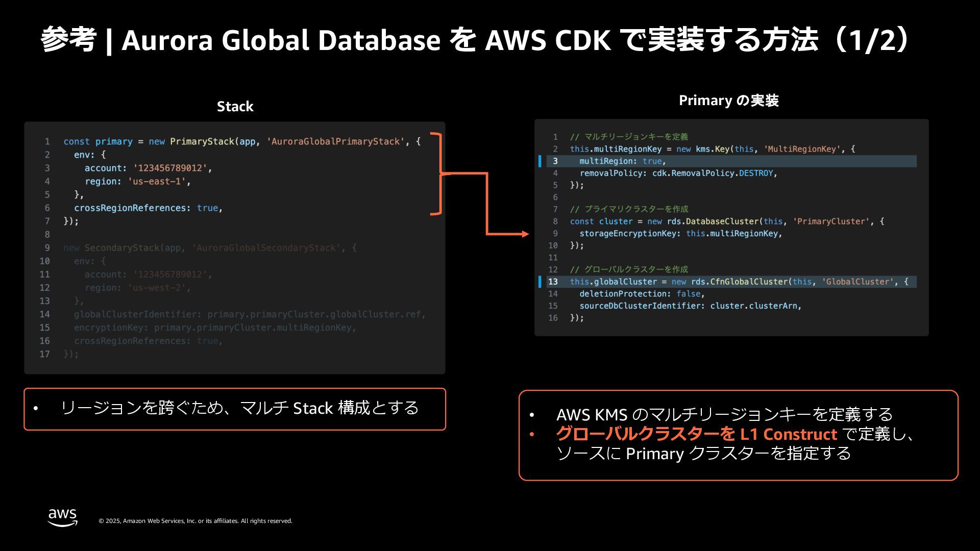
Task: Click the 'Stack' heading above left code
Action: [x=235, y=106]
